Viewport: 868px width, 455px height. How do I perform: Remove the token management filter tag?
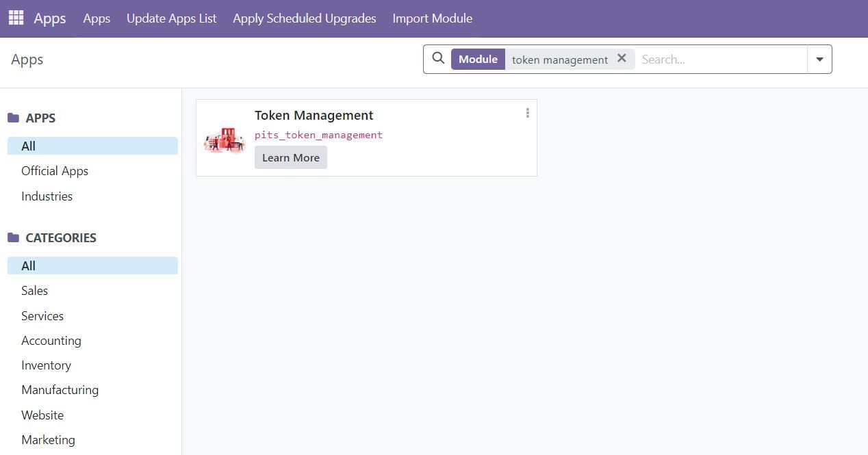point(622,59)
